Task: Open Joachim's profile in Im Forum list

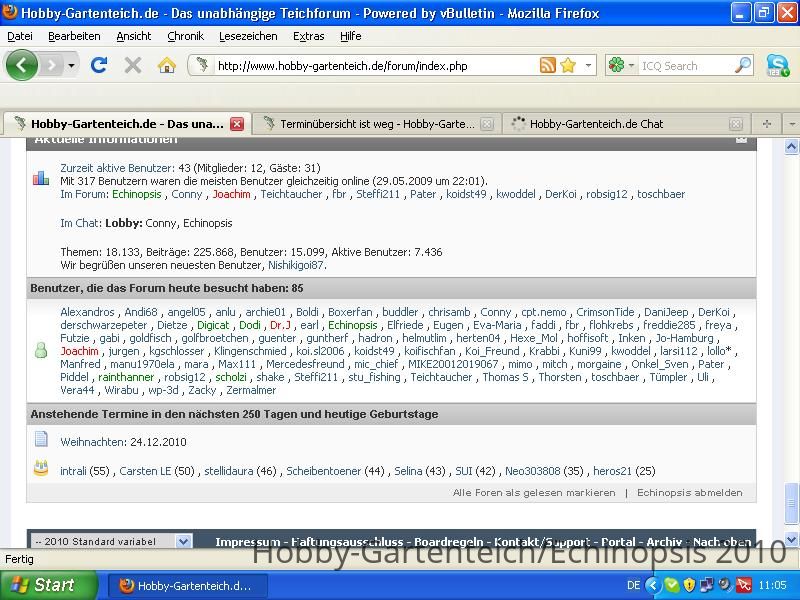Action: click(232, 194)
